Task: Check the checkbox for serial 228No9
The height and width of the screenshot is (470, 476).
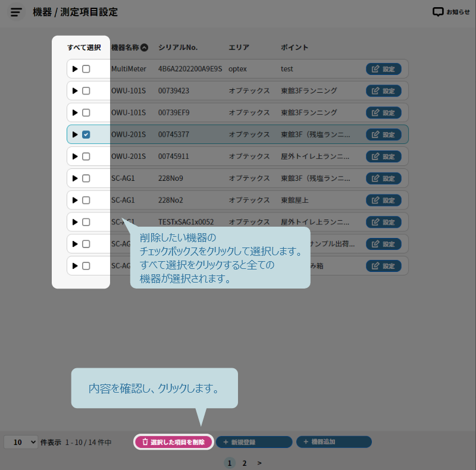Action: (x=86, y=178)
